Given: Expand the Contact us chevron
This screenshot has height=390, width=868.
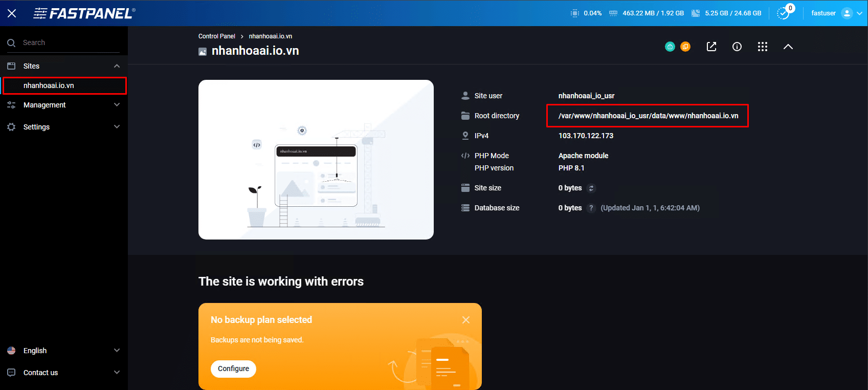Looking at the screenshot, I should click(x=117, y=373).
